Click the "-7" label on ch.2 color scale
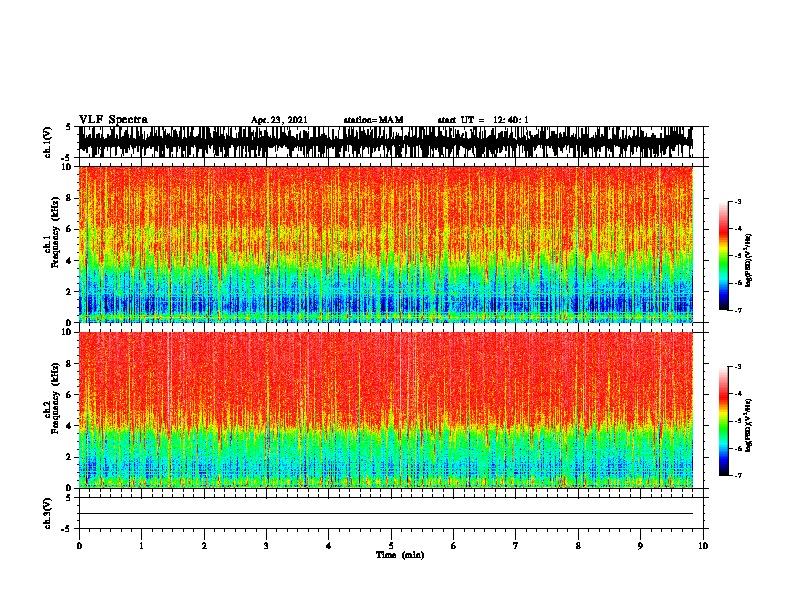Viewport: 792px width, 612px height. pyautogui.click(x=738, y=475)
